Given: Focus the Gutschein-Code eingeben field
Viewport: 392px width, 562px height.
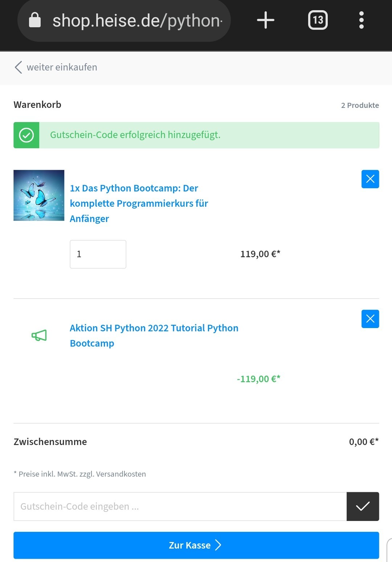Looking at the screenshot, I should pos(180,506).
